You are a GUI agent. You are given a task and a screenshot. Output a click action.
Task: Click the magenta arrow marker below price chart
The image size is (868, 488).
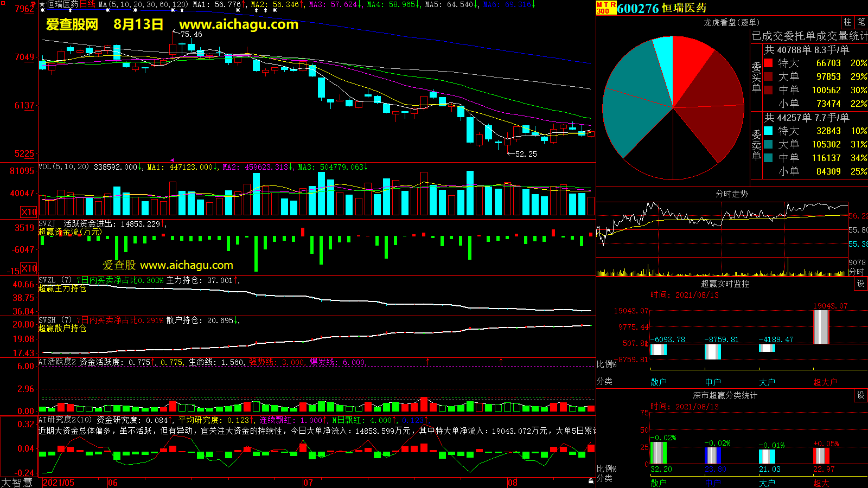(172, 160)
